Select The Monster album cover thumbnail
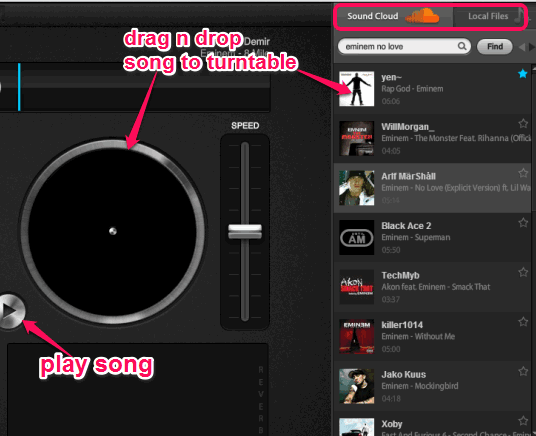This screenshot has width=536, height=436. coord(356,138)
